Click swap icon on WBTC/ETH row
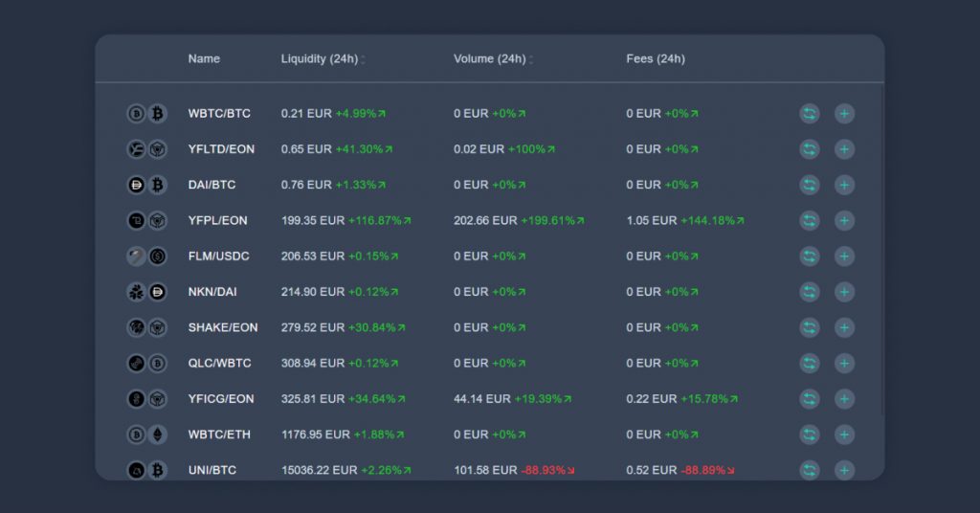 pos(810,435)
